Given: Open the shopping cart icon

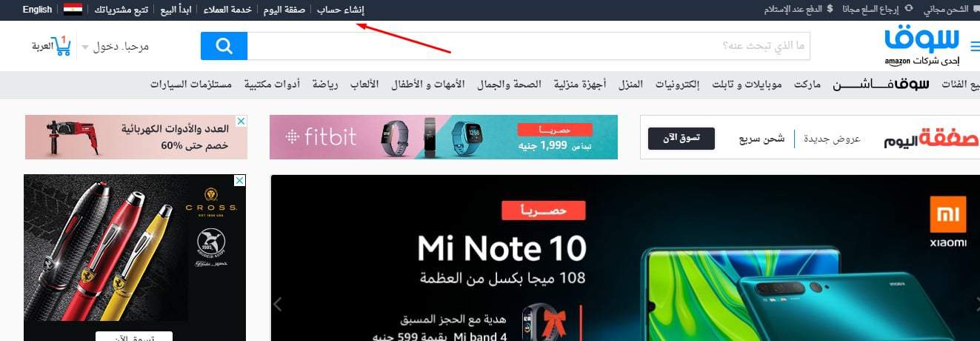Looking at the screenshot, I should coord(63,46).
